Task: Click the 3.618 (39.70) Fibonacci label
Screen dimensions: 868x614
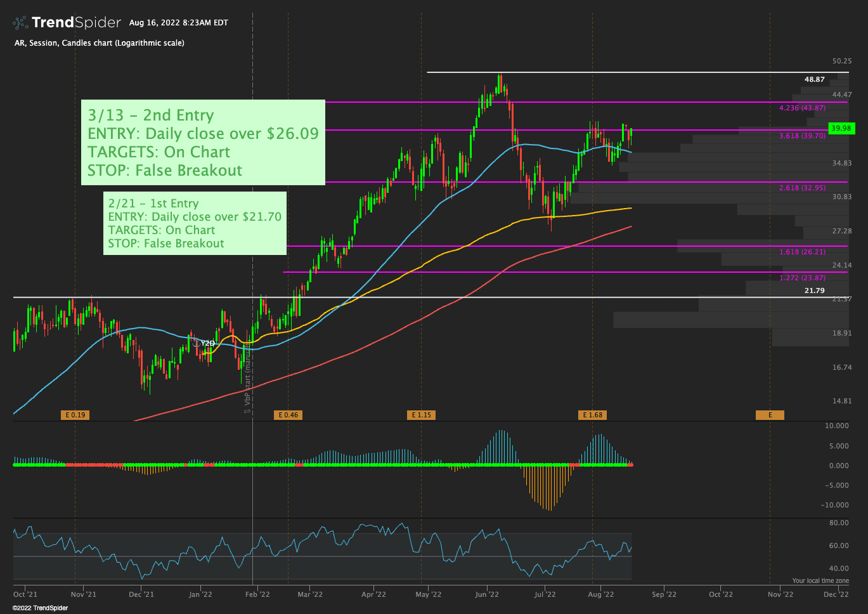Action: click(x=802, y=136)
